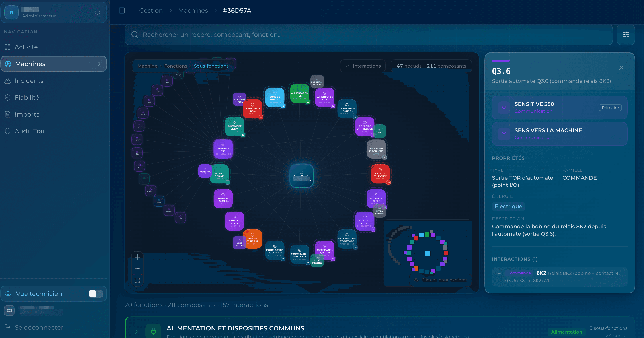
Task: Select the LIBERO RESERVE node
Action: (379, 211)
